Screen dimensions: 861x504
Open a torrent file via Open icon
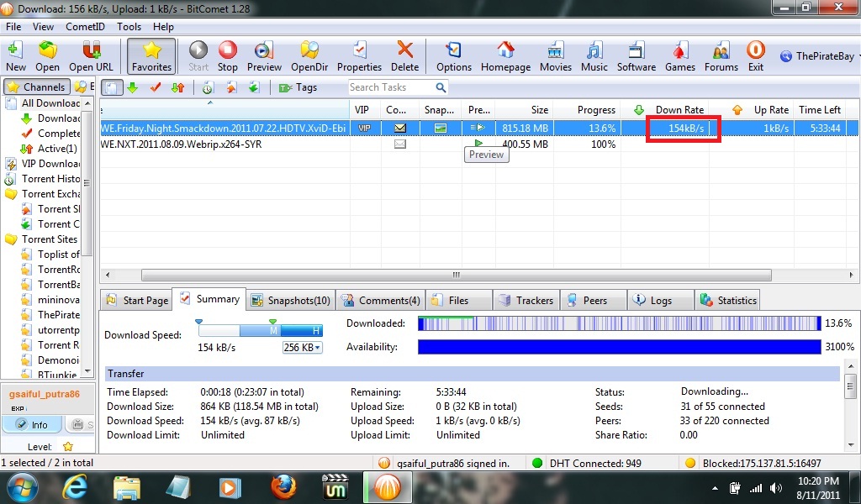click(x=47, y=56)
